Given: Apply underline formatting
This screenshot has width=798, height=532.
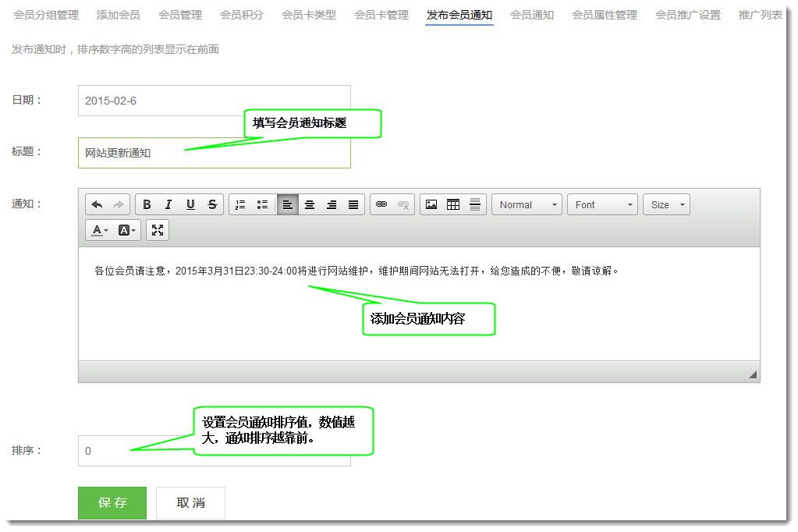Looking at the screenshot, I should [x=190, y=204].
